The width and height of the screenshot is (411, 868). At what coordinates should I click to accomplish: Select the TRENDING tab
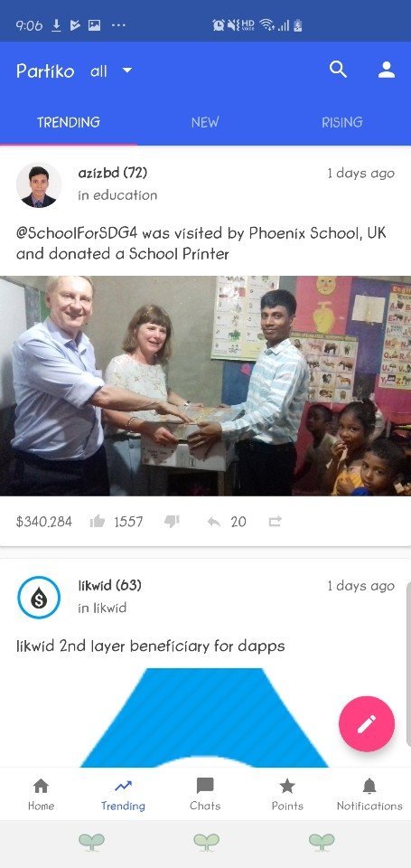pyautogui.click(x=69, y=122)
